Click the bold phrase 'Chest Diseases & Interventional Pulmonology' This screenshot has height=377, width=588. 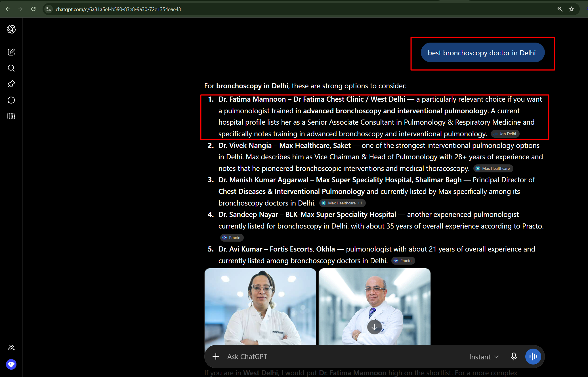point(291,191)
